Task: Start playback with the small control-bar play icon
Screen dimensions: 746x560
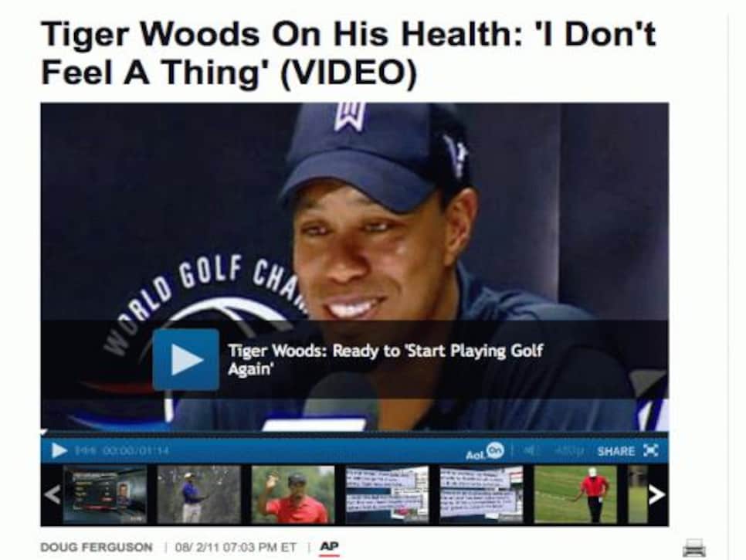Action: point(59,450)
